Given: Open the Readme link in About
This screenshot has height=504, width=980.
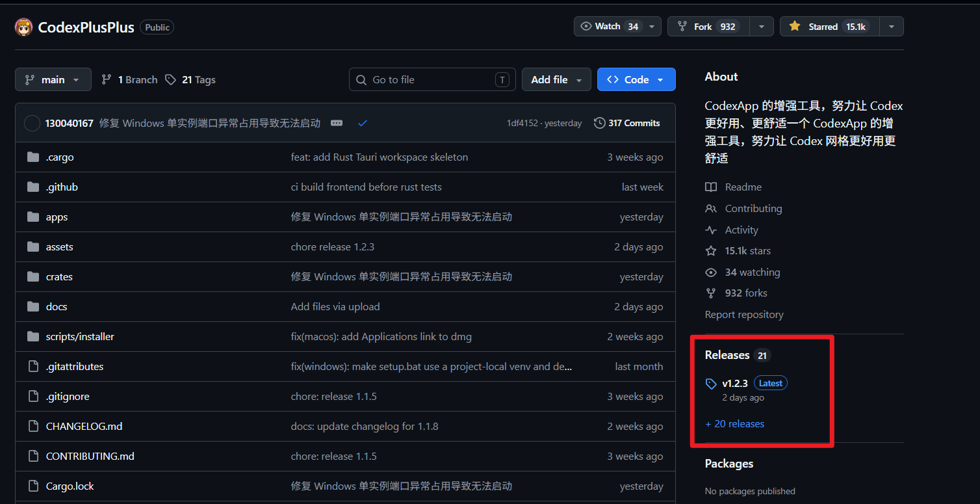Looking at the screenshot, I should click(x=743, y=187).
